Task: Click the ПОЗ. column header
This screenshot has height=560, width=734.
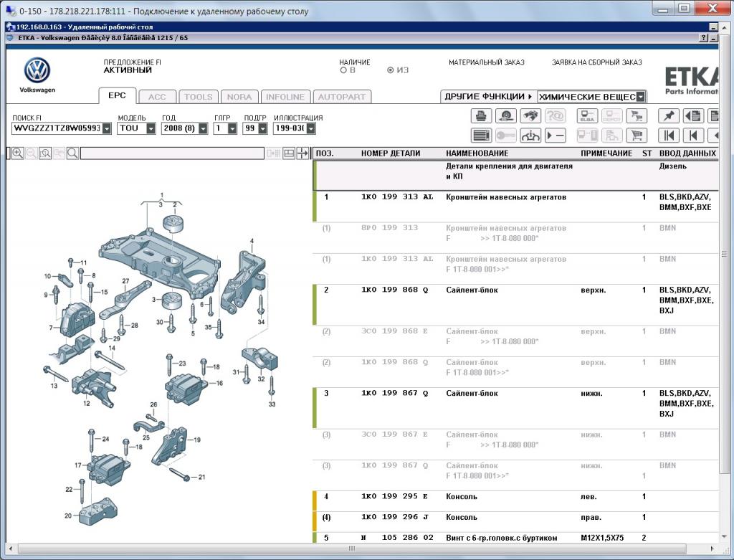Action: 325,153
